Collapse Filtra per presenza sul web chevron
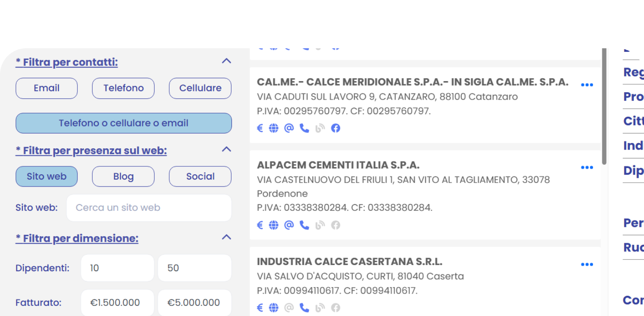 (226, 149)
